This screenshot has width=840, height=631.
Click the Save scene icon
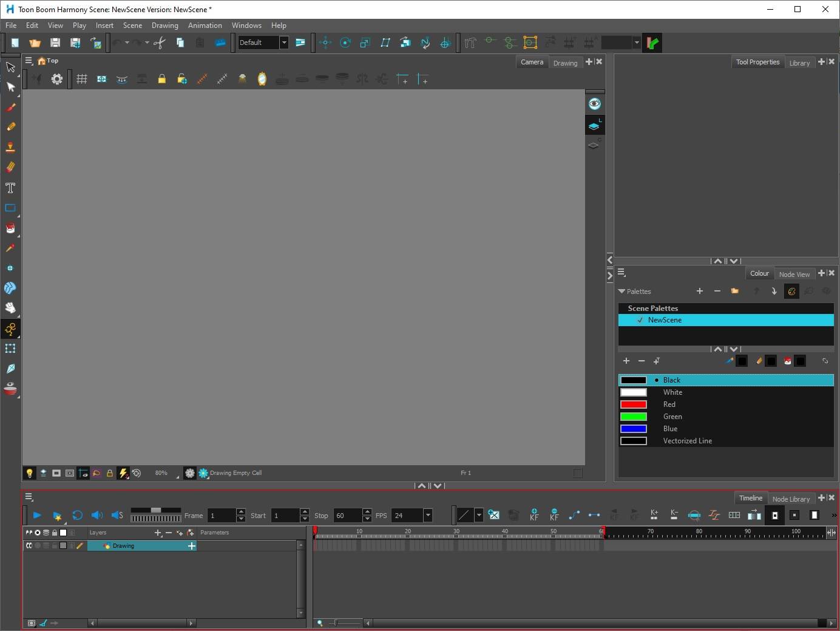[x=55, y=43]
